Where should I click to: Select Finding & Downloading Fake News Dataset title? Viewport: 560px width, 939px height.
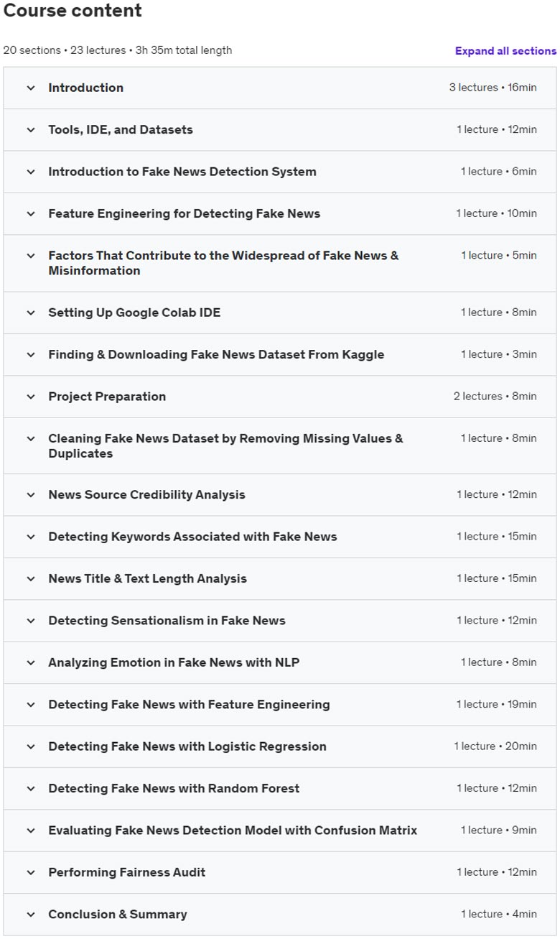coord(216,354)
